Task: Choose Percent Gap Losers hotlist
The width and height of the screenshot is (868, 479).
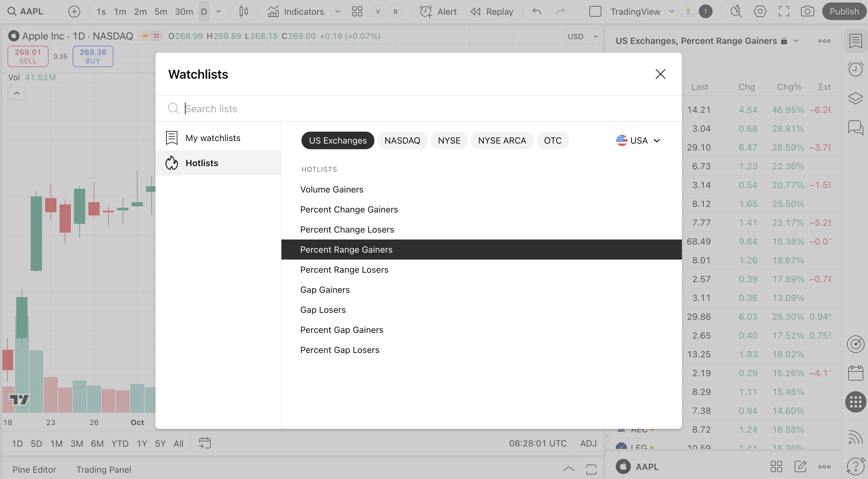Action: pyautogui.click(x=340, y=350)
